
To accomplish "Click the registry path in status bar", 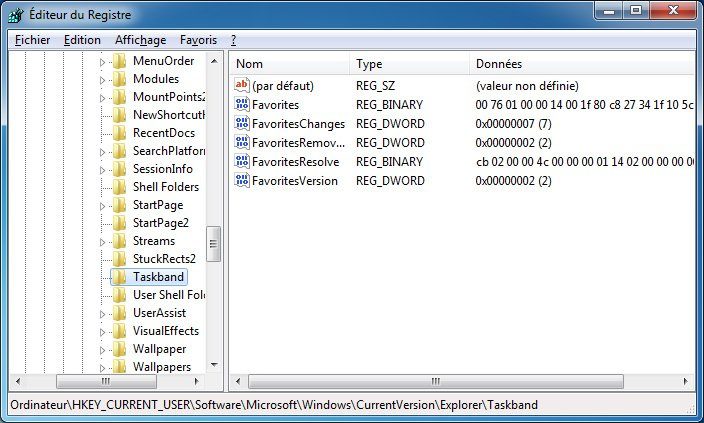I will point(274,405).
